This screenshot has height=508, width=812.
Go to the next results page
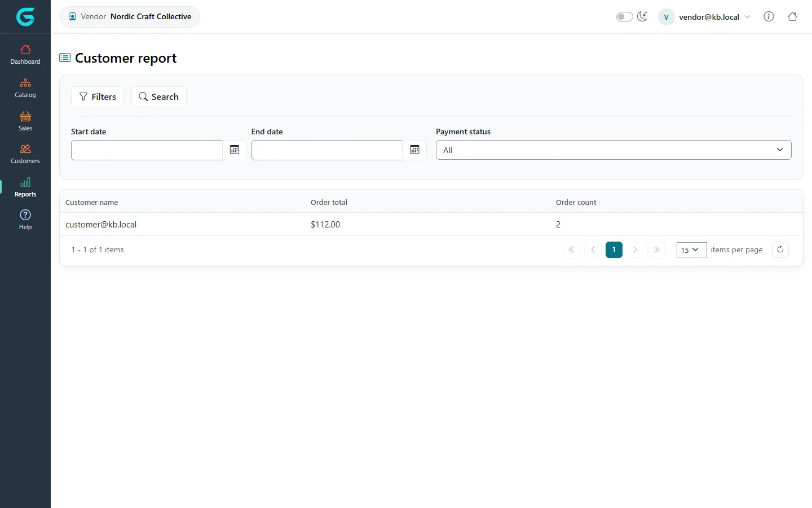pos(635,249)
